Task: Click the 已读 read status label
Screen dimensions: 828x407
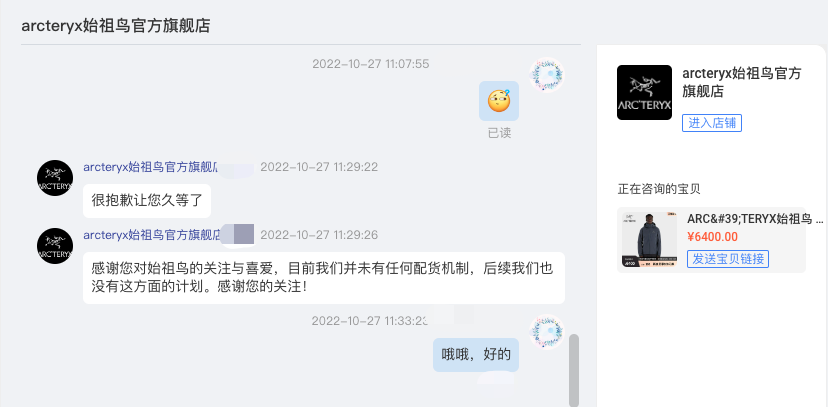Action: pos(499,133)
